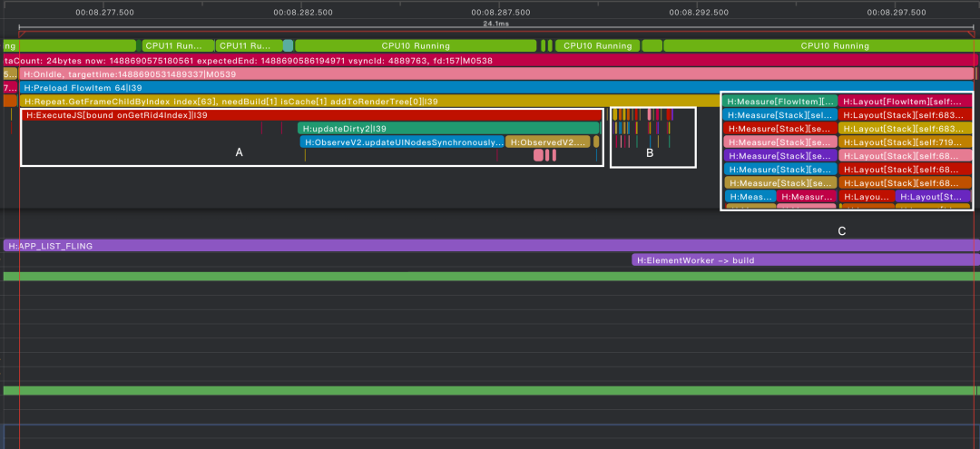Select the small blue H:Meas... slice
980x449 pixels.
750,197
